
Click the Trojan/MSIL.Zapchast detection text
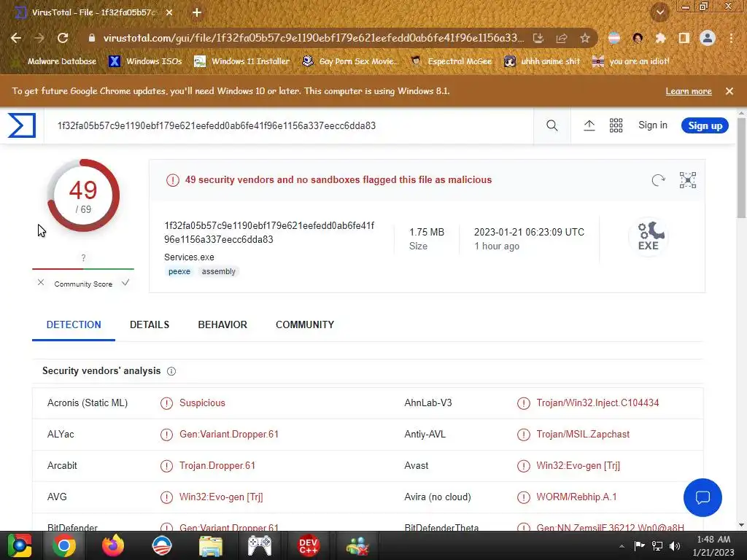coord(583,435)
